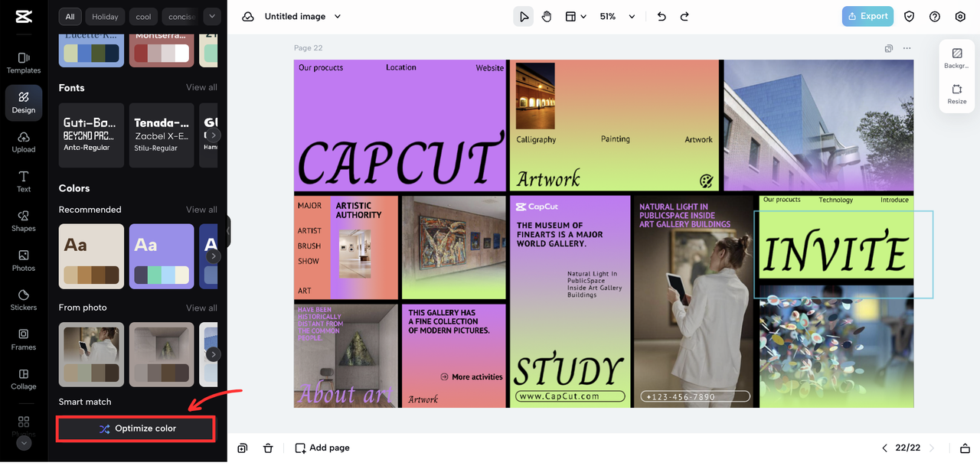
Task: Open the Design sidebar panel
Action: point(24,102)
